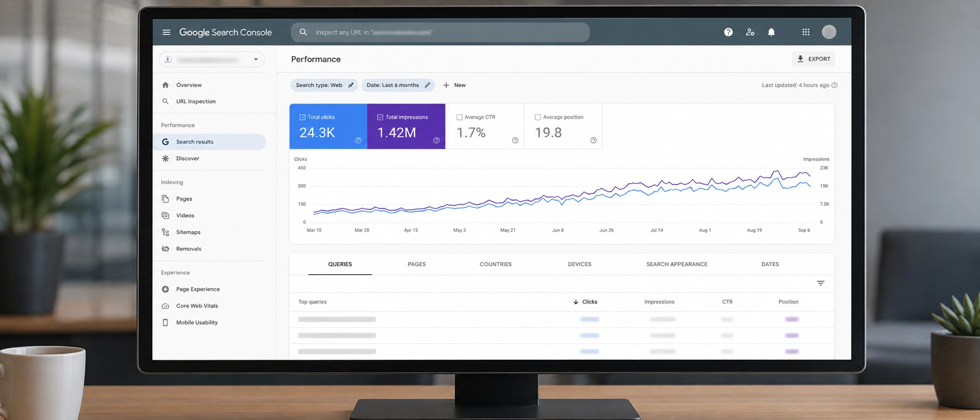Click the Google G Search results icon
Viewport: 980px width, 420px height.
click(x=165, y=142)
